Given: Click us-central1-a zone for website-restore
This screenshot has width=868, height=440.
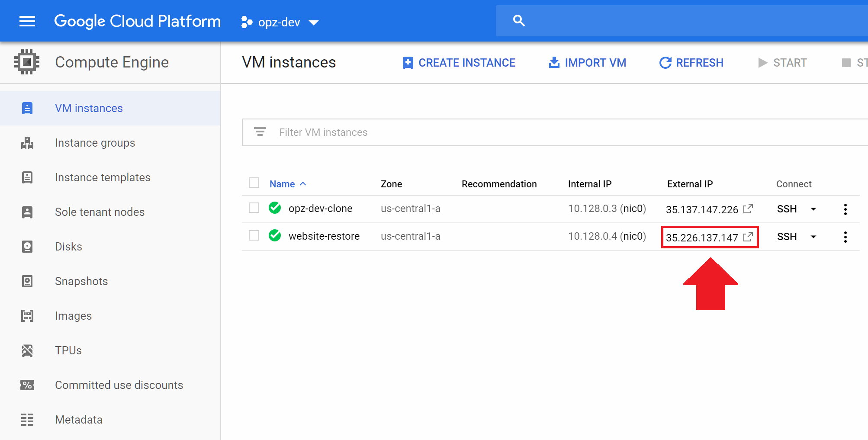Looking at the screenshot, I should tap(410, 236).
